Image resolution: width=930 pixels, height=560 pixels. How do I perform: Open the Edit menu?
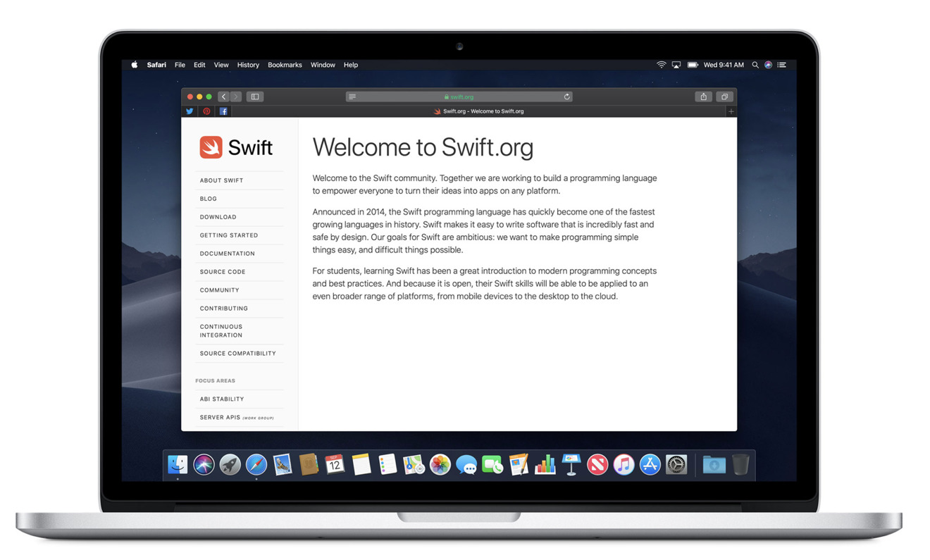199,65
